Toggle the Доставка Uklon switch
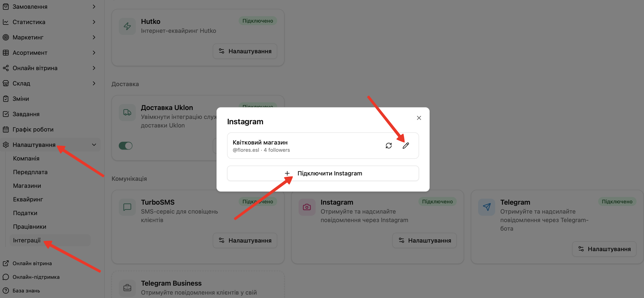Image resolution: width=644 pixels, height=298 pixels. (126, 146)
